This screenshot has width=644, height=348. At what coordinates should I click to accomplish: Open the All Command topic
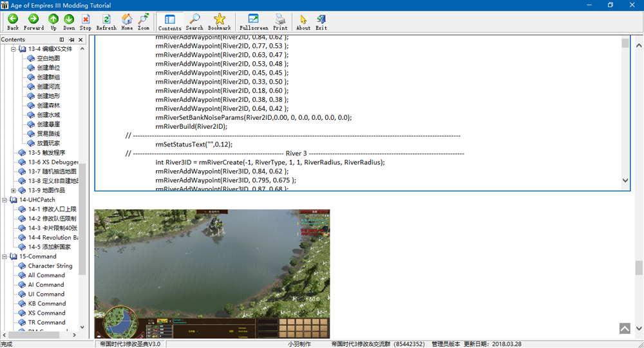(x=46, y=275)
